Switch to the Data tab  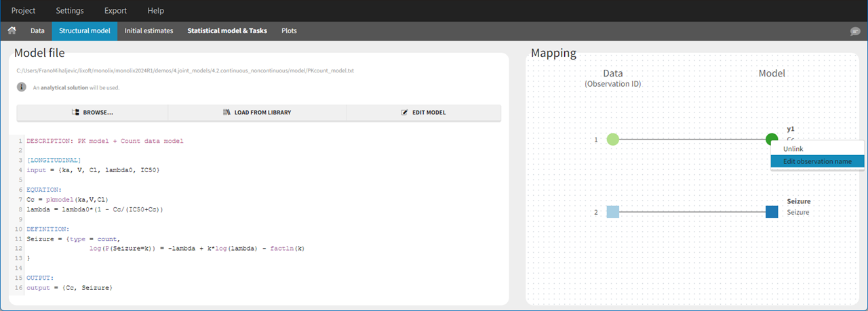pyautogui.click(x=37, y=30)
